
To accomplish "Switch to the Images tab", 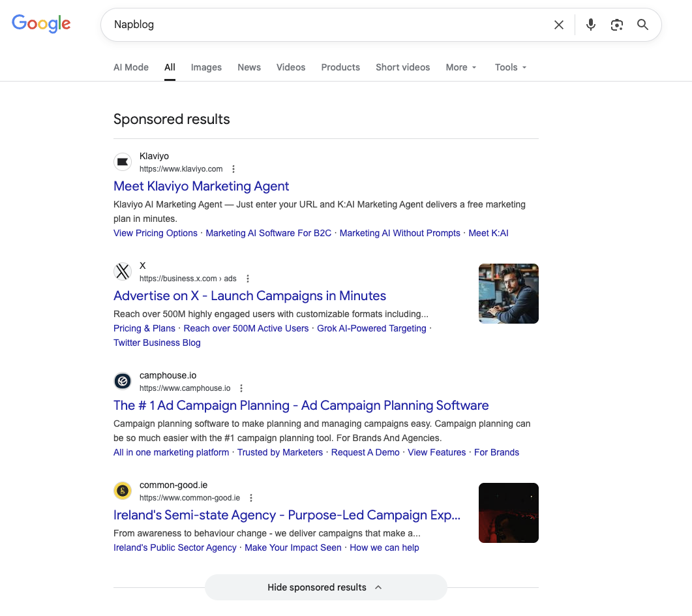I will click(x=206, y=67).
